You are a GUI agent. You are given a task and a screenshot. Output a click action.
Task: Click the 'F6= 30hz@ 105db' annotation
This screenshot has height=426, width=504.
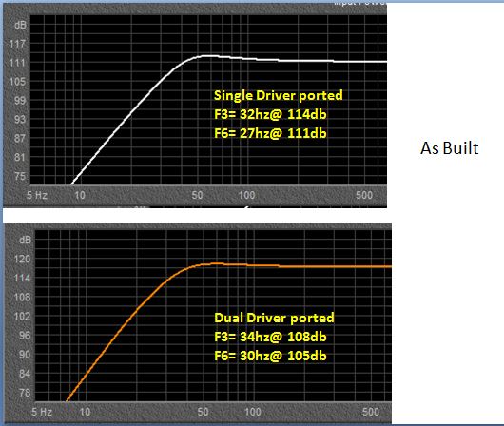coord(270,356)
